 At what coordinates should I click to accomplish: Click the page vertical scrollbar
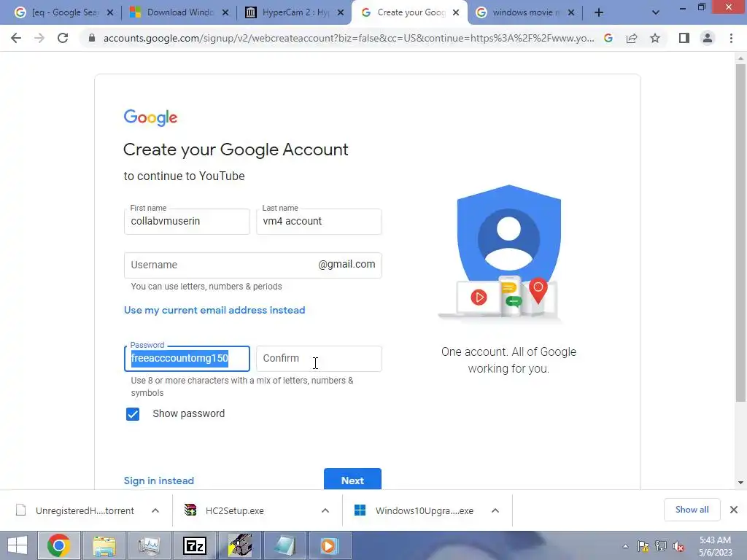[x=740, y=233]
